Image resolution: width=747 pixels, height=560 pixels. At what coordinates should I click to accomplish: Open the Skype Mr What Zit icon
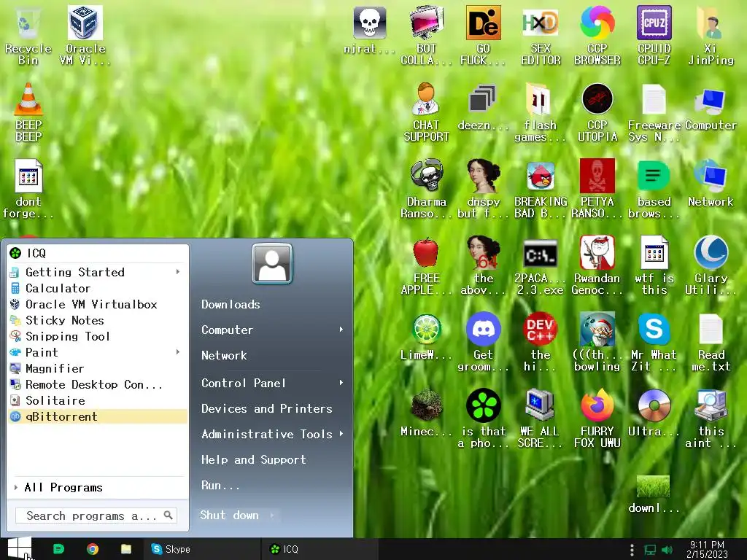click(x=654, y=329)
